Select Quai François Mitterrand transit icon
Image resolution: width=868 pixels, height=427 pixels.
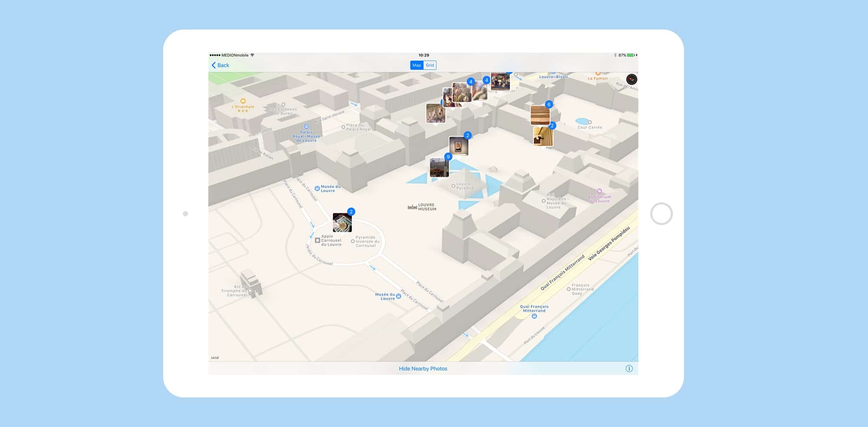pyautogui.click(x=534, y=316)
